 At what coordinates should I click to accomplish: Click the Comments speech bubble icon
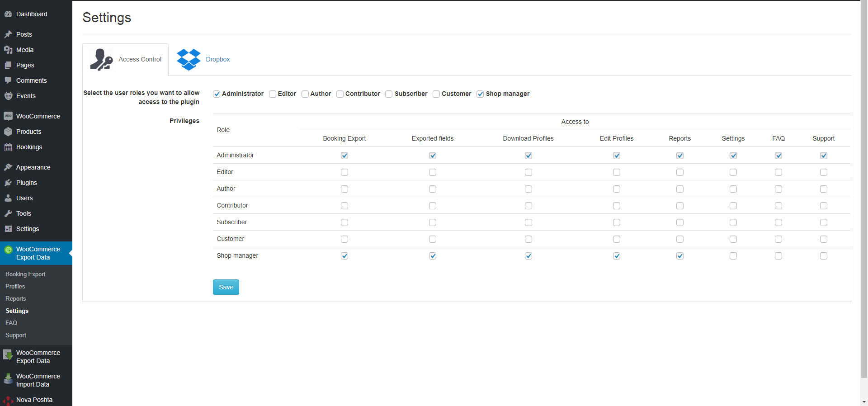click(8, 80)
